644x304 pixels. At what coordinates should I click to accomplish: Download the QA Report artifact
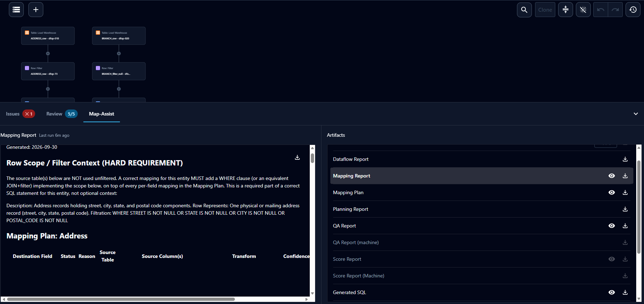point(625,226)
